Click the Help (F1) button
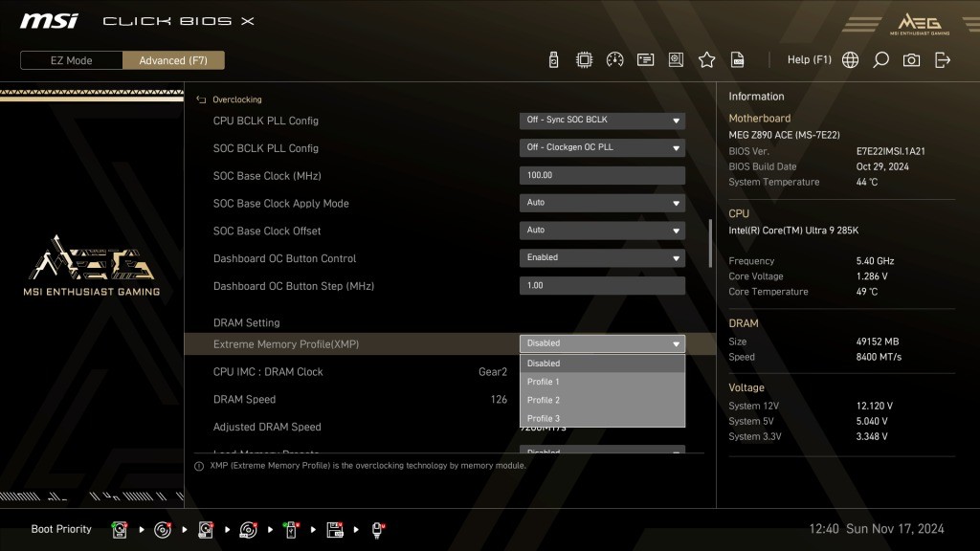980x551 pixels. coord(809,60)
